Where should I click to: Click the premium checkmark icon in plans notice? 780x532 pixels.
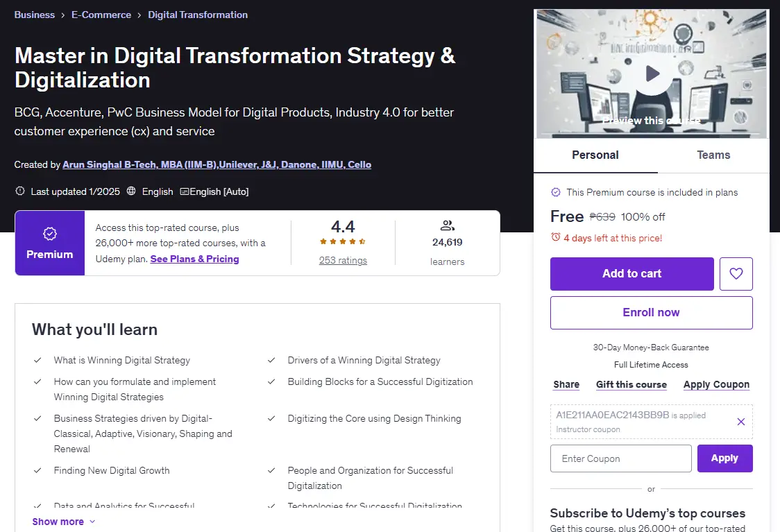pyautogui.click(x=556, y=192)
